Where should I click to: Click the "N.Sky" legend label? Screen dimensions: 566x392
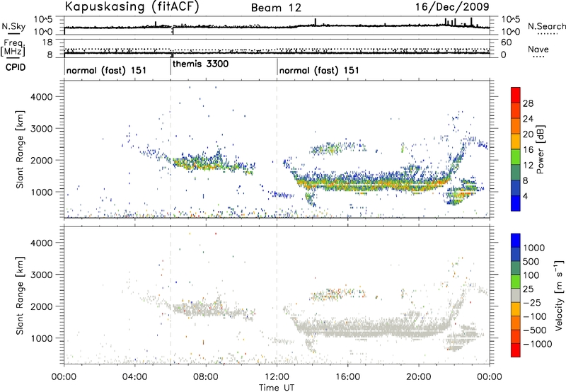point(13,26)
